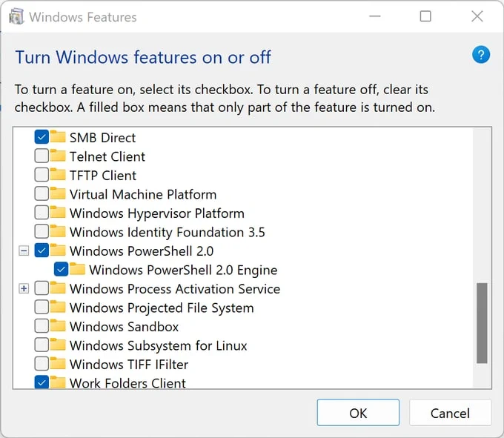This screenshot has height=438, width=504.
Task: Select the 'Windows Identity Foundation 3.5' label
Action: coord(168,232)
